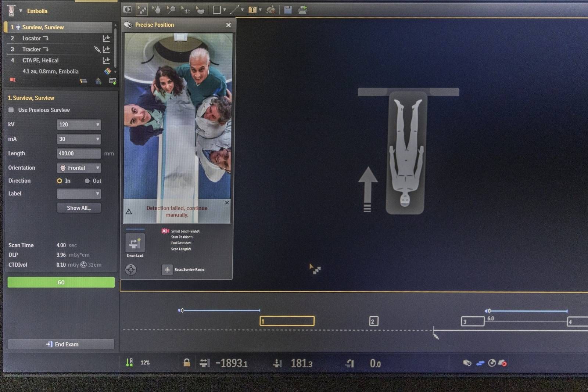The height and width of the screenshot is (392, 588).
Task: Select the Out direction radio button
Action: [87, 181]
